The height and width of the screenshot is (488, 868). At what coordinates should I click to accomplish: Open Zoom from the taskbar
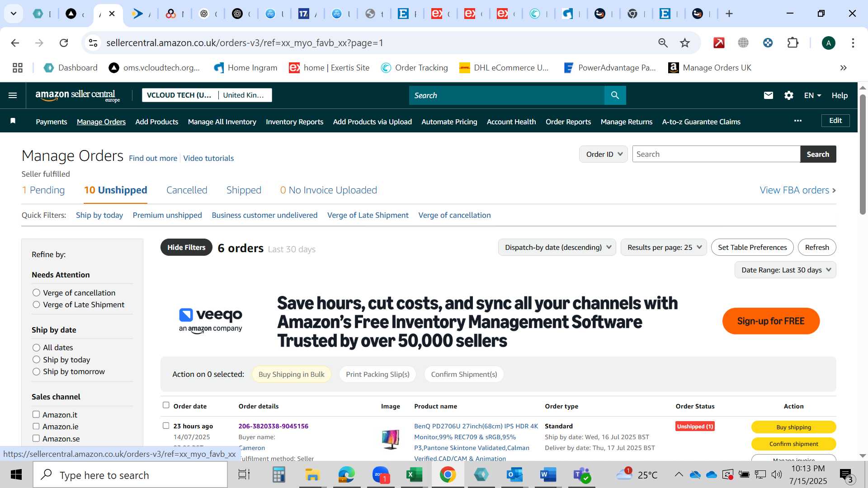point(381,475)
